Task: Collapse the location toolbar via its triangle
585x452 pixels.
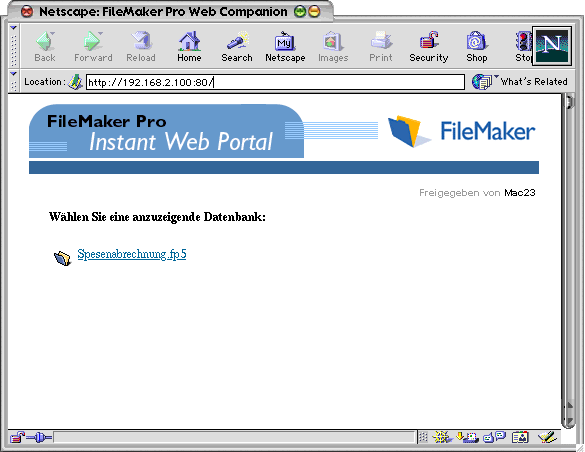Action: 13,74
